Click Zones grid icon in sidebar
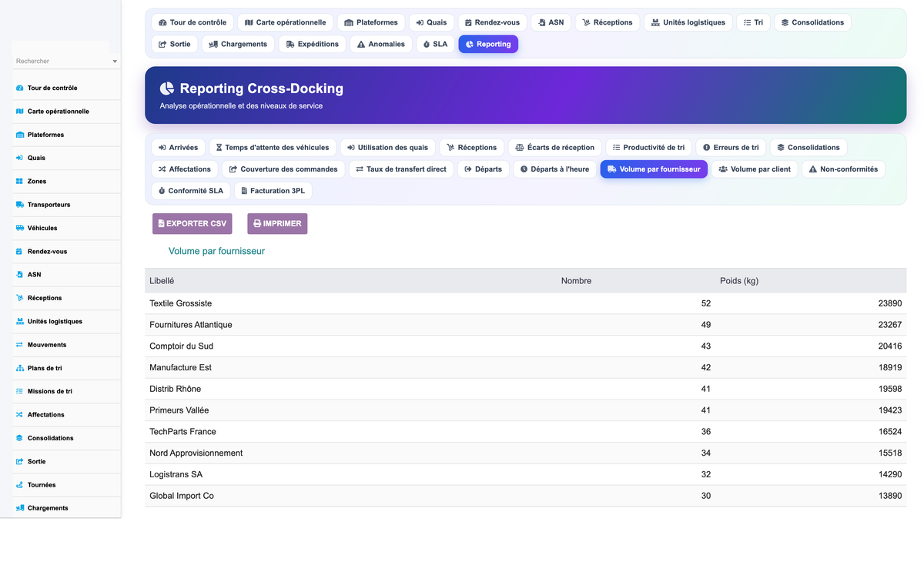The width and height of the screenshot is (924, 572). pyautogui.click(x=20, y=182)
